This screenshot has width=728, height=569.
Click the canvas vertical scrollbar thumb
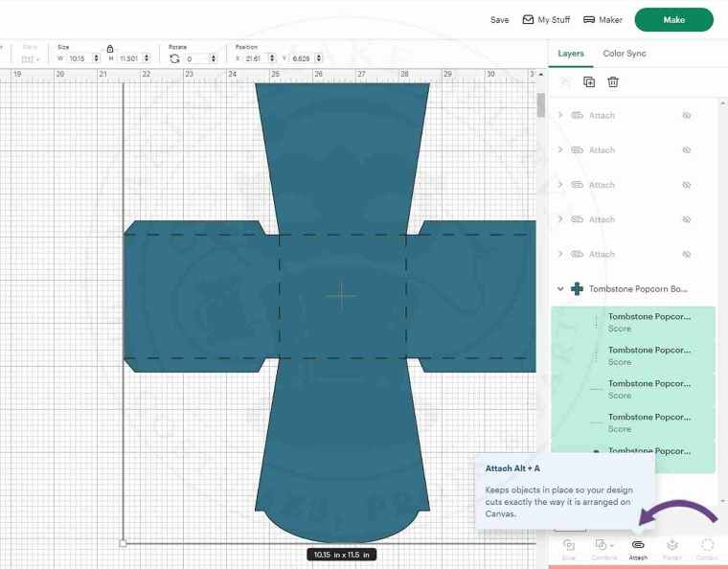point(540,105)
